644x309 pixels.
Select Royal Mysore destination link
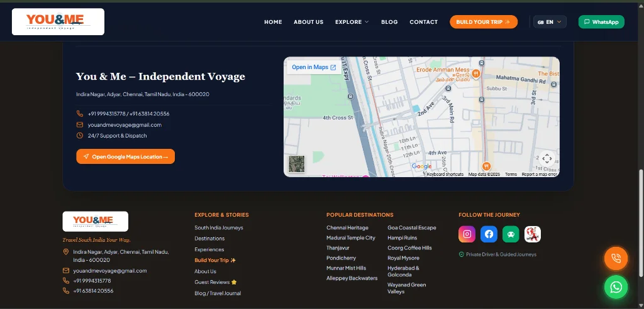[x=403, y=257]
